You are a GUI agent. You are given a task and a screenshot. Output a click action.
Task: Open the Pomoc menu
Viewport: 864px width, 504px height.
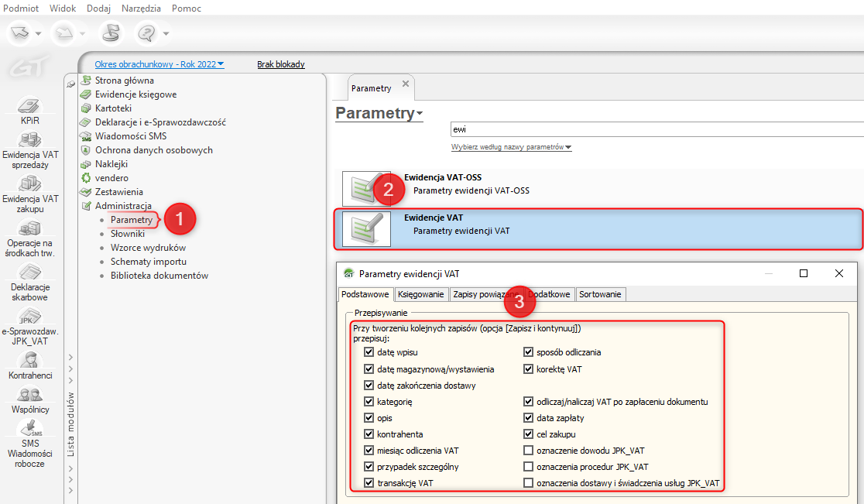[187, 9]
